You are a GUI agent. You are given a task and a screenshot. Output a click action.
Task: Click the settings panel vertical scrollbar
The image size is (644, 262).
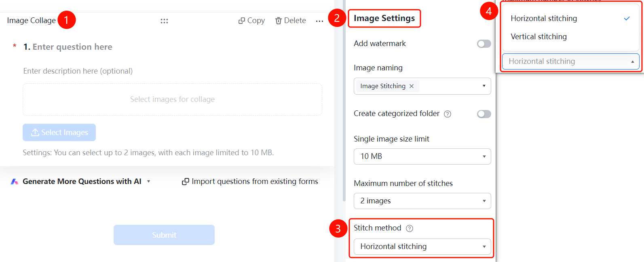click(x=344, y=101)
